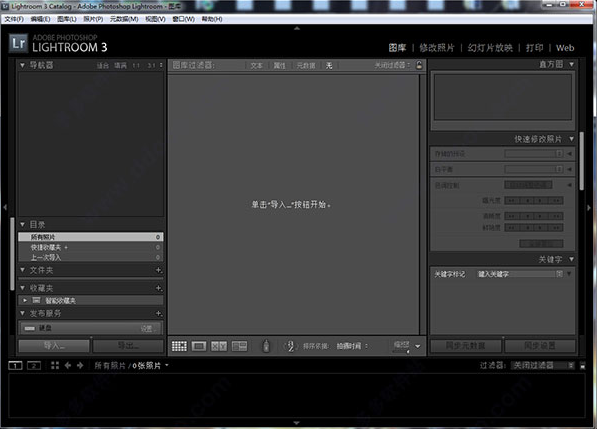The width and height of the screenshot is (597, 429).
Task: Enable 文本 library filter
Action: click(x=257, y=65)
